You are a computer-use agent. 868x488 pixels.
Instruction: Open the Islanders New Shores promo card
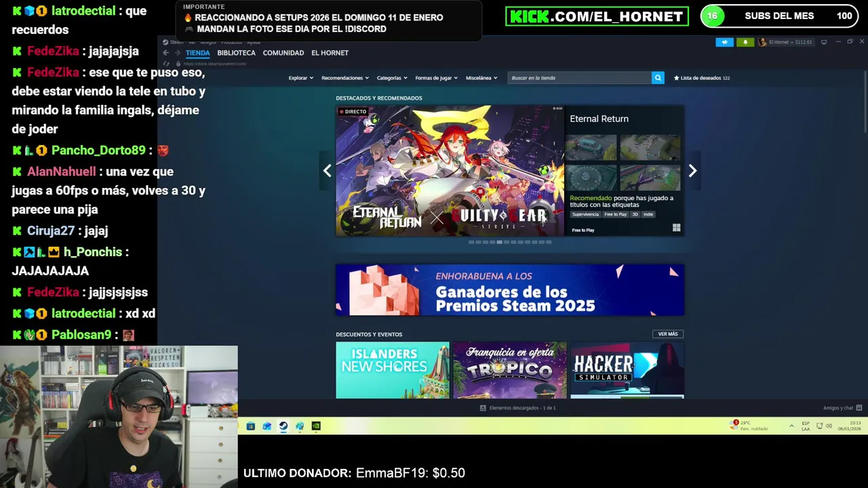coord(393,370)
